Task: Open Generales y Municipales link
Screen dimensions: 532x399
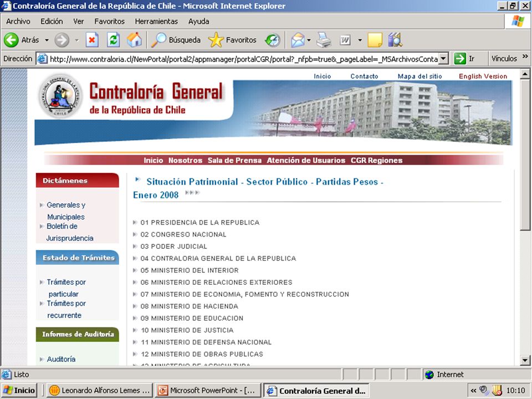Action: tap(66, 211)
